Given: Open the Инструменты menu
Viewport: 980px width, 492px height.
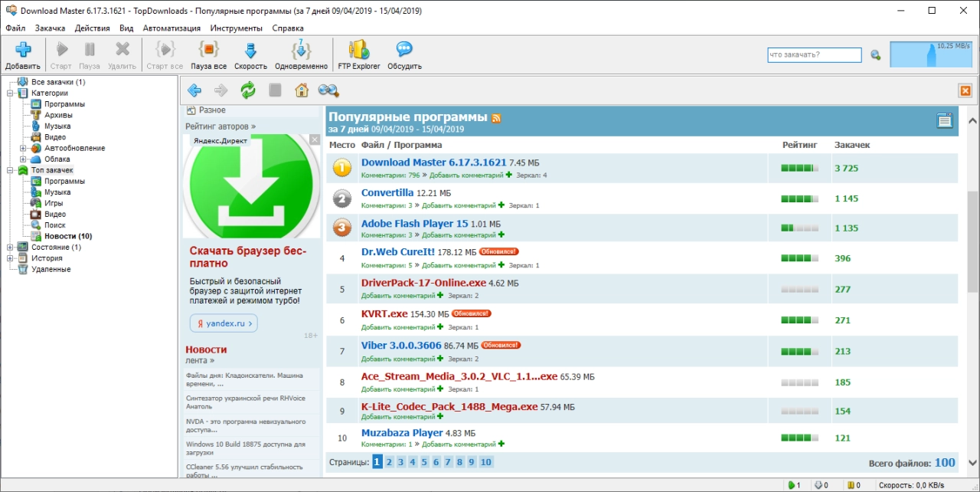Looking at the screenshot, I should click(x=237, y=28).
